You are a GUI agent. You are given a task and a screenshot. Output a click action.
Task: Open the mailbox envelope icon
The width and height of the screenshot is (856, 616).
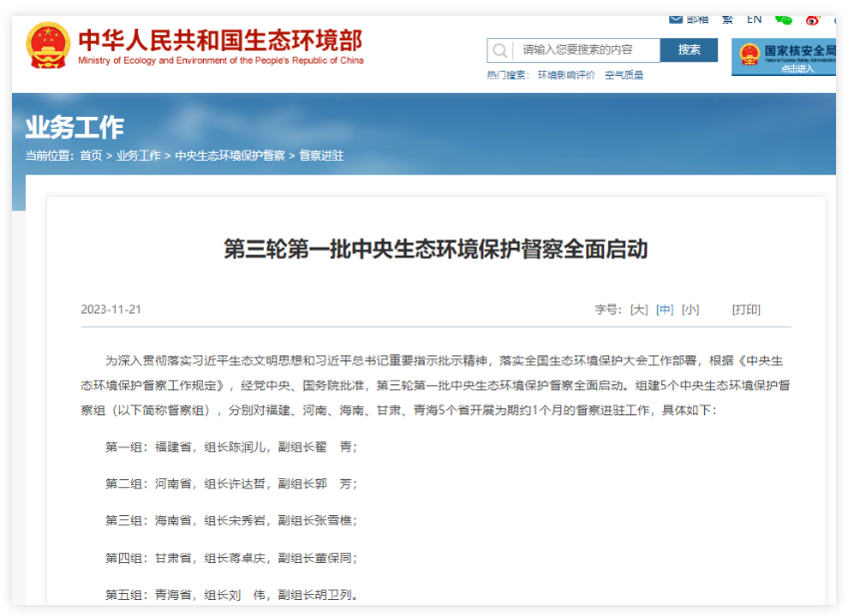(675, 19)
